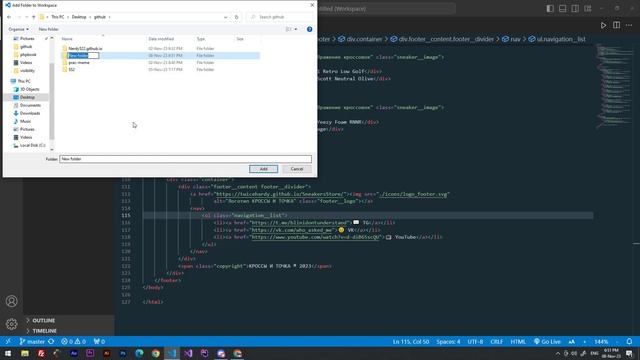Click UTF-8 encoding in status bar
Viewport: 640px width, 360px height.
[x=475, y=342]
